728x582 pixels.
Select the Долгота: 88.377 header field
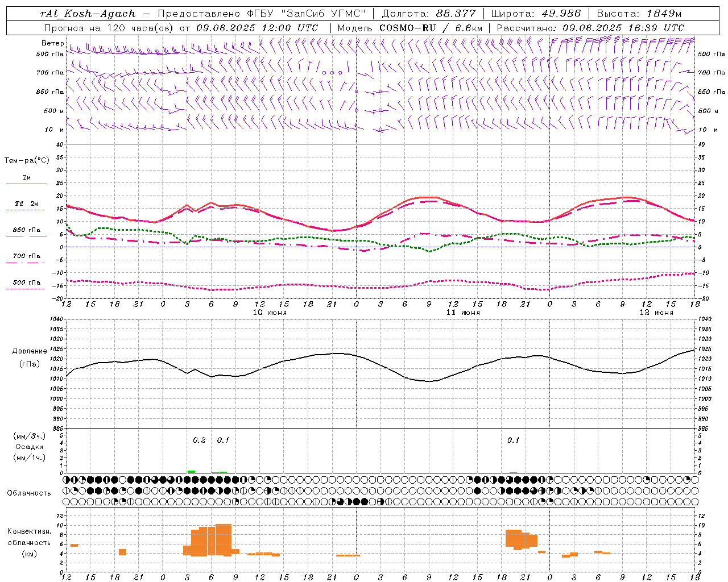429,14
